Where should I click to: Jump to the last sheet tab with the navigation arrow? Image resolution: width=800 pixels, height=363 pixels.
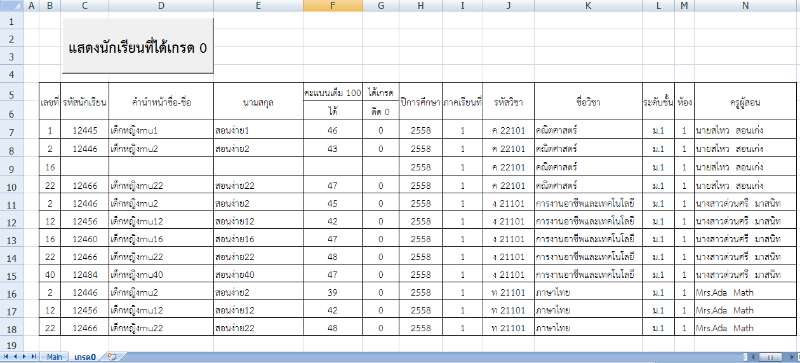[x=33, y=356]
